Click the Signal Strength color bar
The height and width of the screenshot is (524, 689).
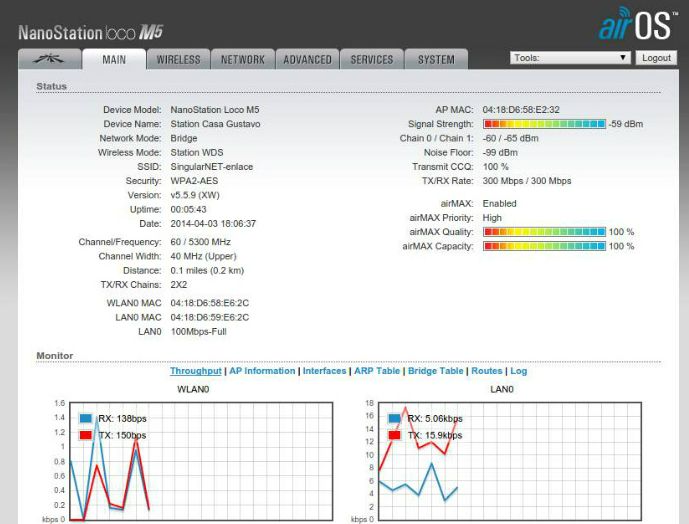[x=544, y=123]
